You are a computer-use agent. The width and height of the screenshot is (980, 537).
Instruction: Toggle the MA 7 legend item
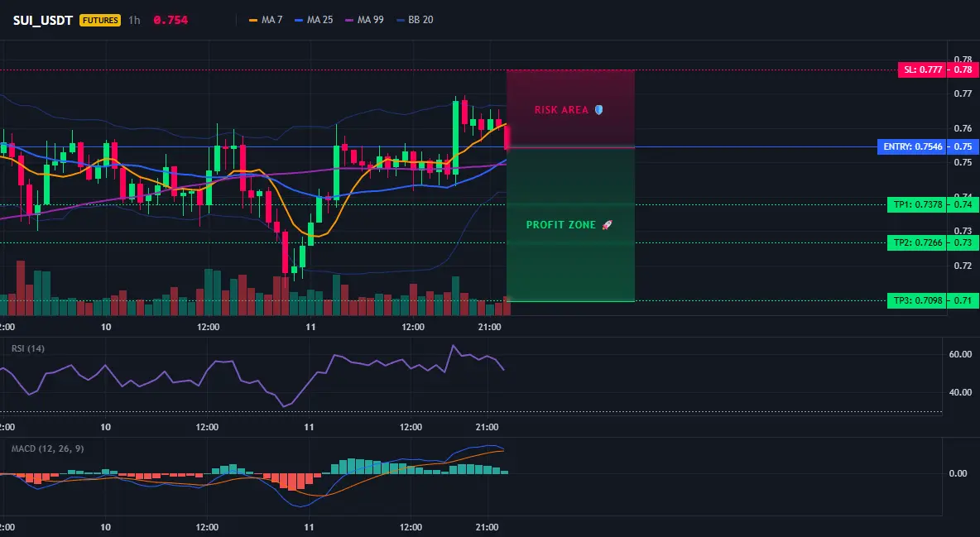click(266, 20)
